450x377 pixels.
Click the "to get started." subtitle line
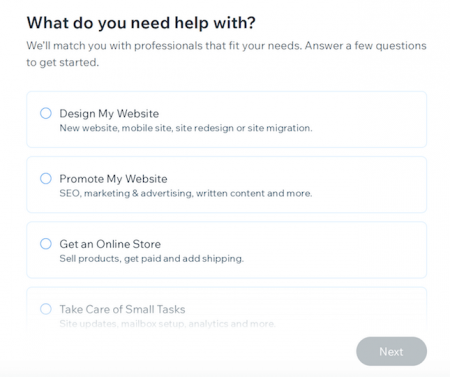click(63, 62)
